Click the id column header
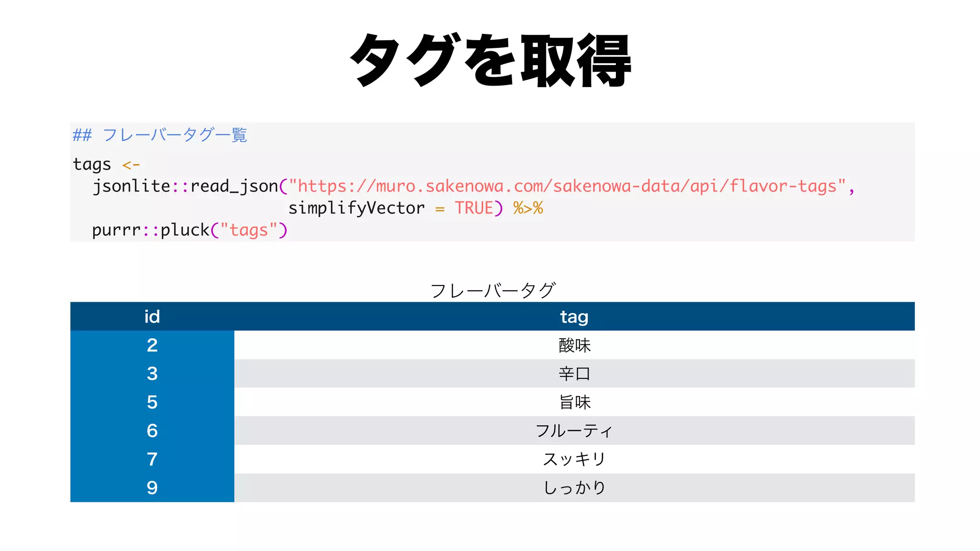980x551 pixels. point(152,316)
